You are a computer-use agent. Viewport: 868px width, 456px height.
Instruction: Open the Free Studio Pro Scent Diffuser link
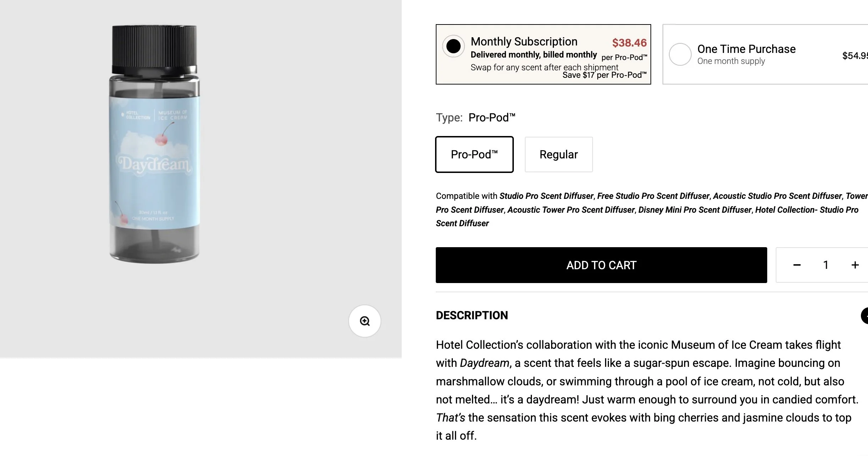point(653,196)
